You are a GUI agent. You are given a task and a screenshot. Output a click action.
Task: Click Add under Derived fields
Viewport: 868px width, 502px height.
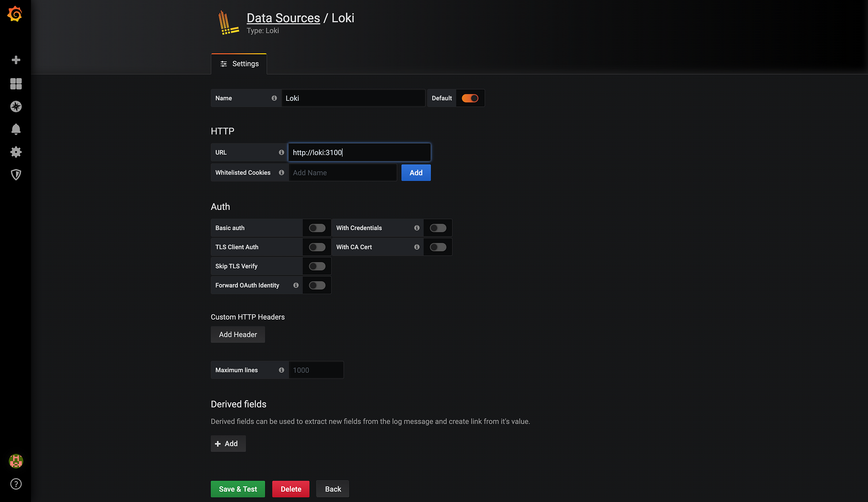click(x=228, y=443)
